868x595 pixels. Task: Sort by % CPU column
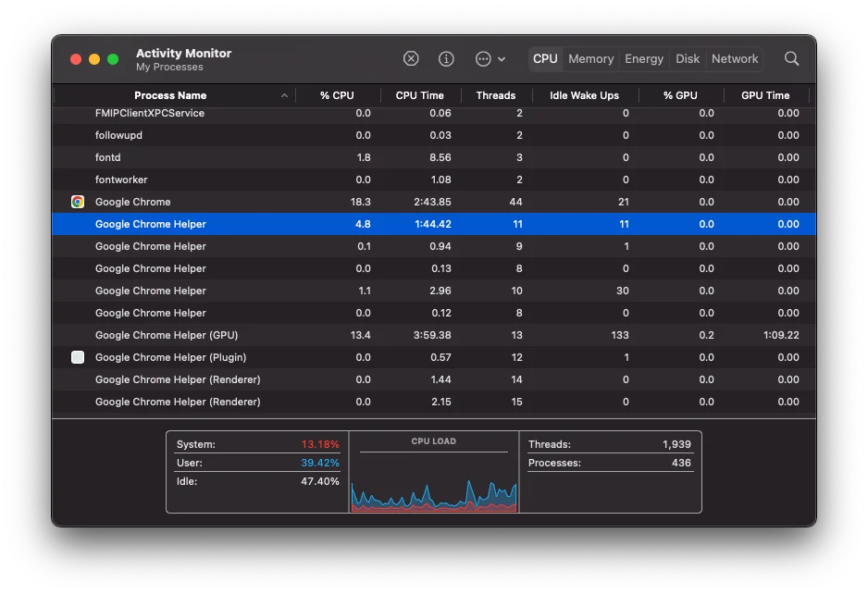(337, 95)
